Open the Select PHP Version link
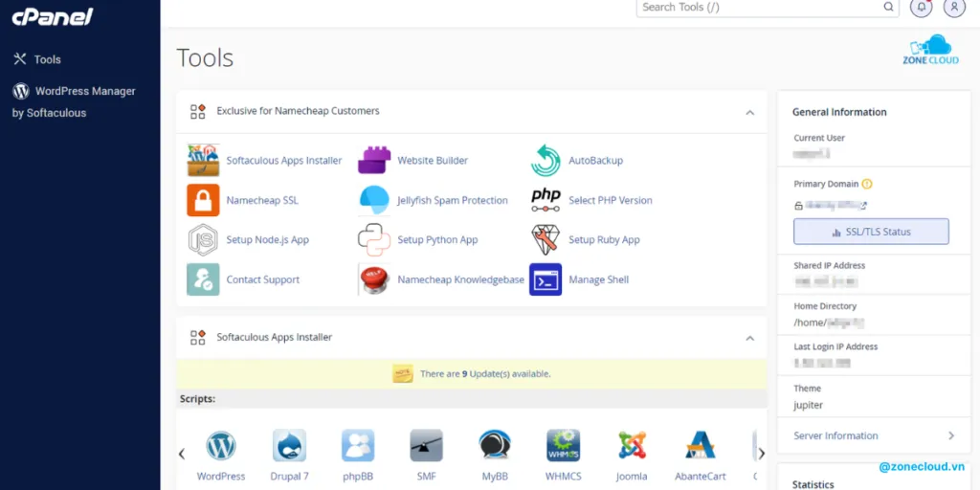980x490 pixels. pos(611,200)
